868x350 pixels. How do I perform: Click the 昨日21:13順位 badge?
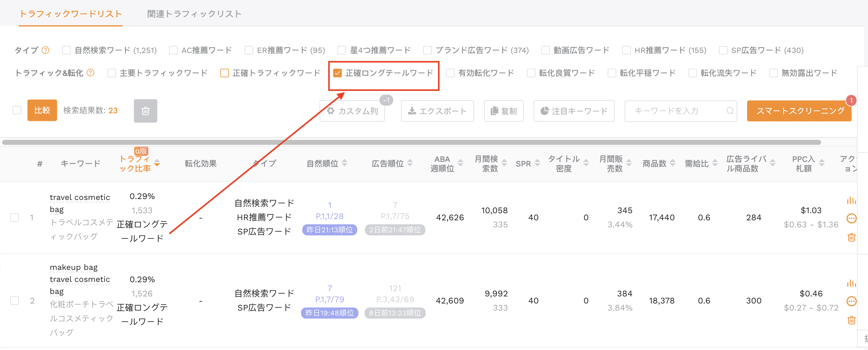[329, 230]
